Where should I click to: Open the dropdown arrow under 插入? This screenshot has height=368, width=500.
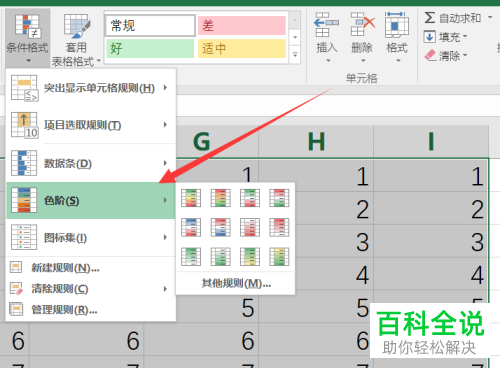328,61
